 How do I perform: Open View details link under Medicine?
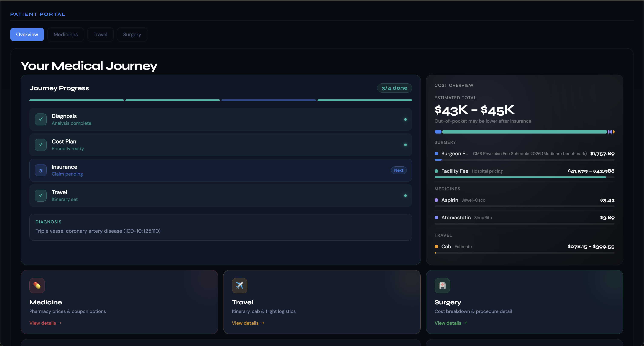pyautogui.click(x=45, y=323)
